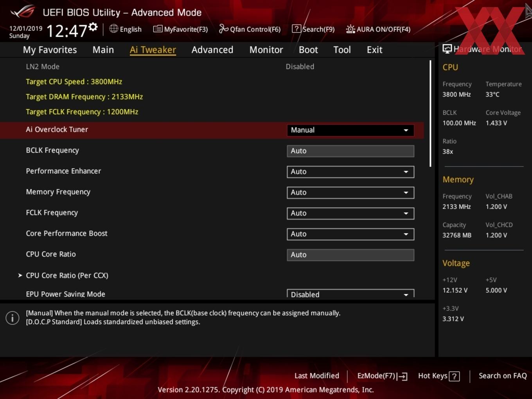Click the Hardware Monitor display icon
The width and height of the screenshot is (532, 399).
point(447,49)
